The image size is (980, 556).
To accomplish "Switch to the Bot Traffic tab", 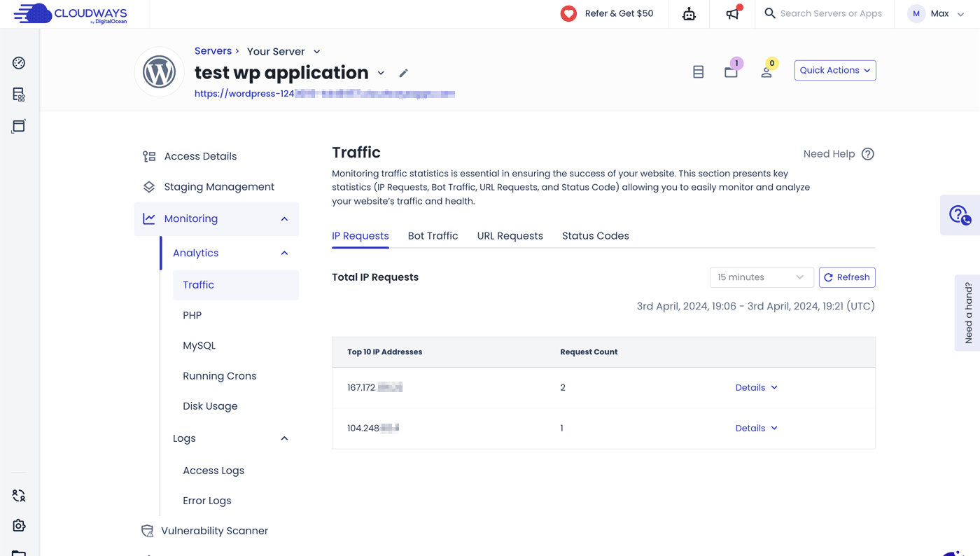I will coord(433,236).
